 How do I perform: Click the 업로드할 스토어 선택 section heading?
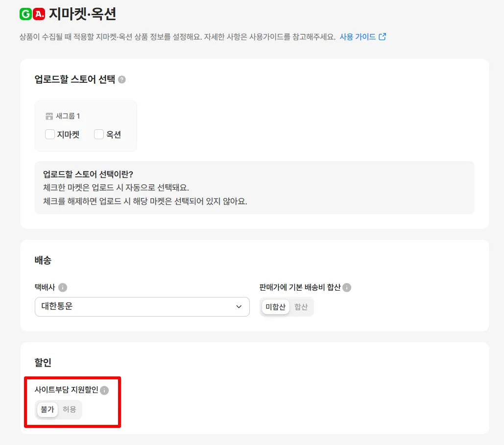(74, 79)
